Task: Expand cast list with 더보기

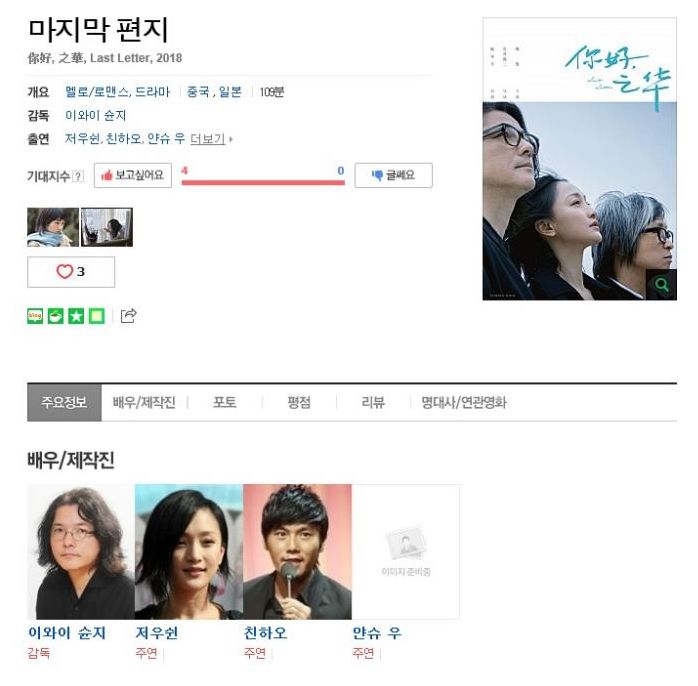Action: (x=208, y=139)
